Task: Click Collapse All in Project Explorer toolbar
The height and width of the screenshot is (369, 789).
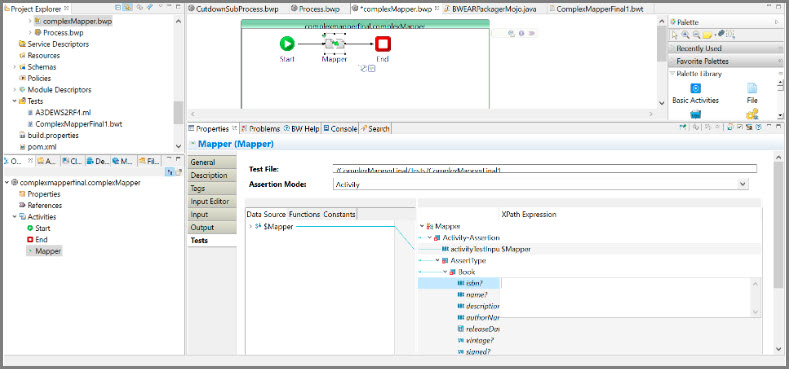Action: tap(118, 8)
